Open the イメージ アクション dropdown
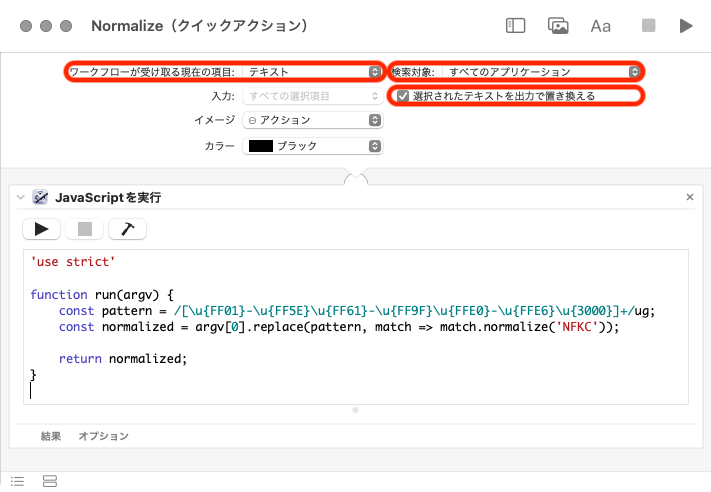This screenshot has height=492, width=711. pos(313,120)
